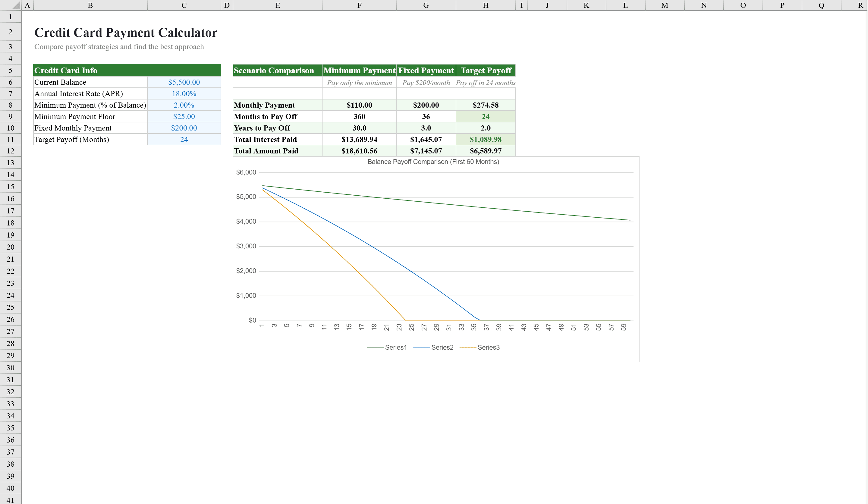This screenshot has height=504, width=868.
Task: Click row header 11
Action: [10, 139]
